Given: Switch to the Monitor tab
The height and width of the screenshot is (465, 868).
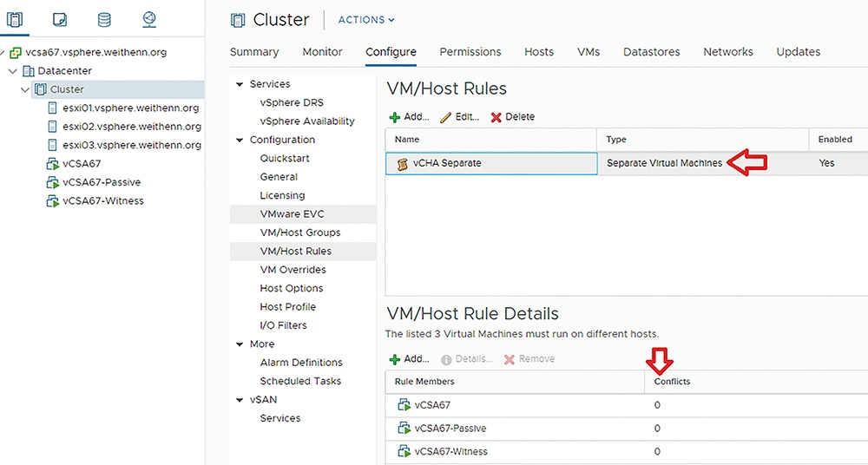Looking at the screenshot, I should pyautogui.click(x=322, y=52).
